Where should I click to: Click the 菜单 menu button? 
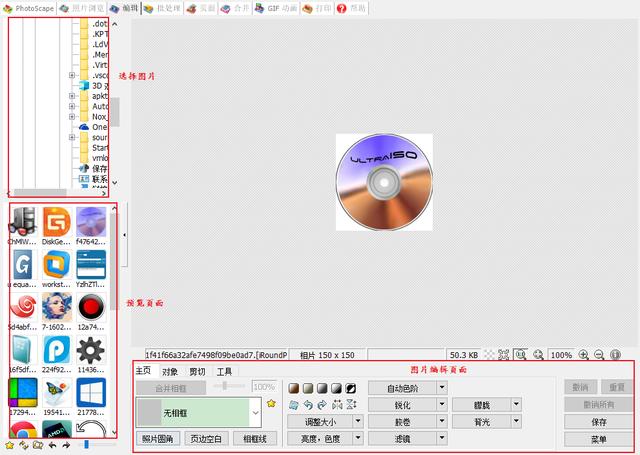[599, 439]
